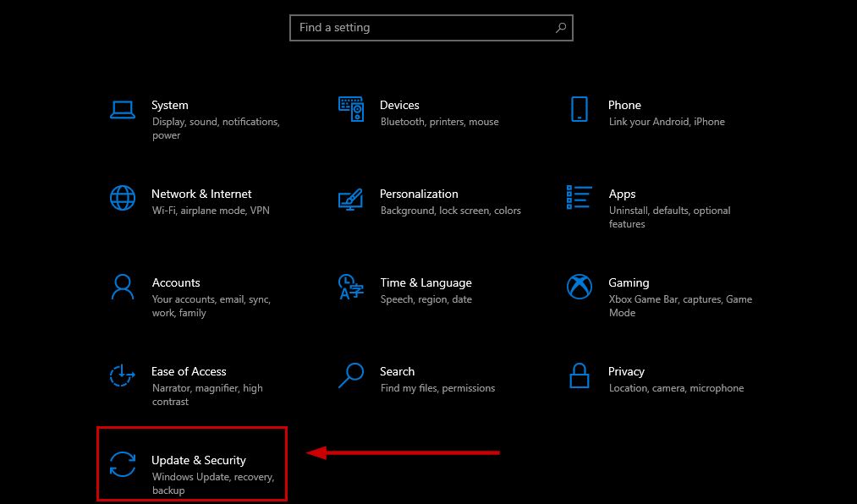Click the Ease of Access icon
This screenshot has width=857, height=504.
pyautogui.click(x=122, y=375)
